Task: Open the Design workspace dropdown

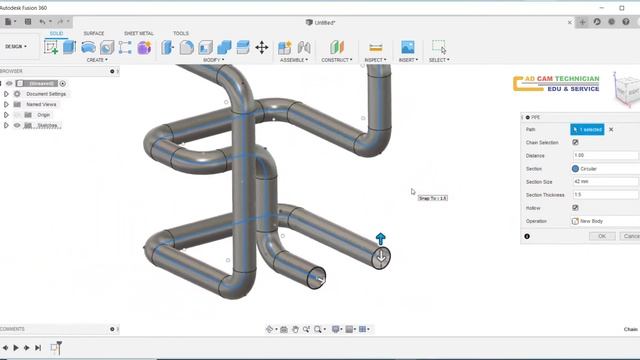Action: (16, 47)
